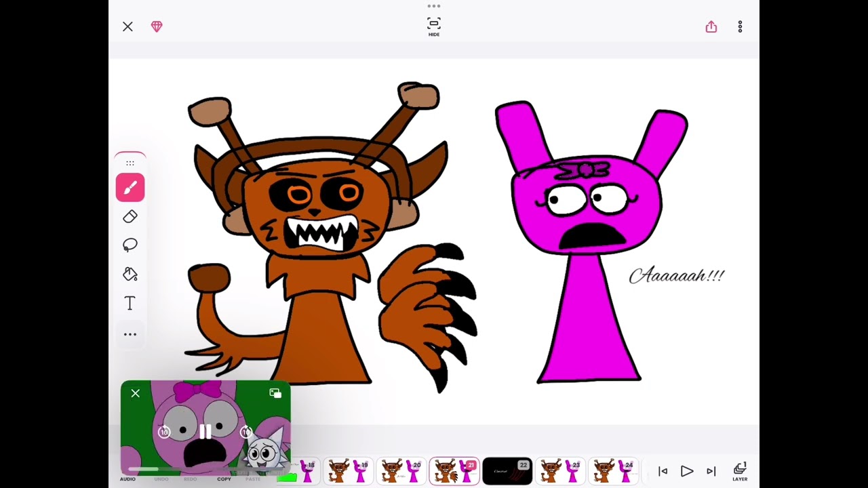The width and height of the screenshot is (868, 488).
Task: Close the animation project with X
Action: point(127,26)
